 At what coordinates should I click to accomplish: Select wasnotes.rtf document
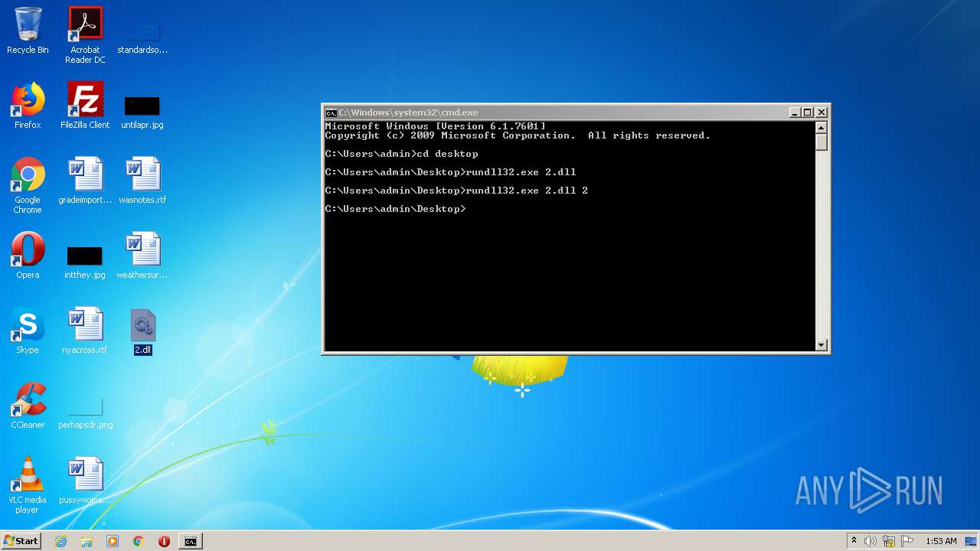tap(142, 181)
